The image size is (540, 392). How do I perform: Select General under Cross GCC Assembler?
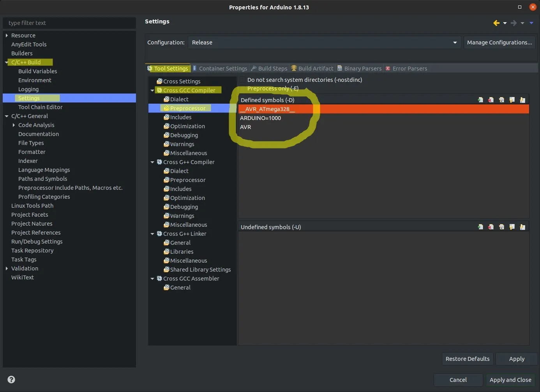point(177,288)
